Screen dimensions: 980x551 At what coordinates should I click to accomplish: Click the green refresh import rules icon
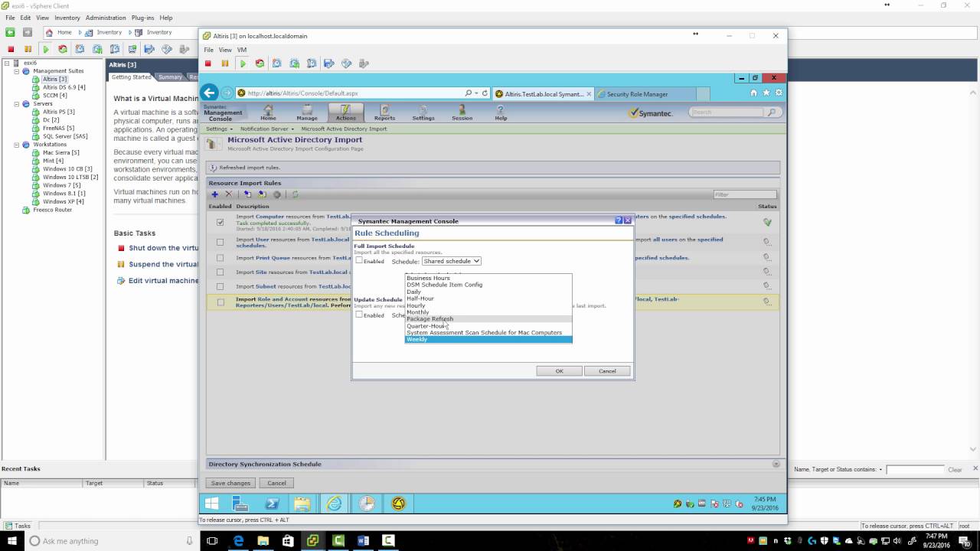295,194
